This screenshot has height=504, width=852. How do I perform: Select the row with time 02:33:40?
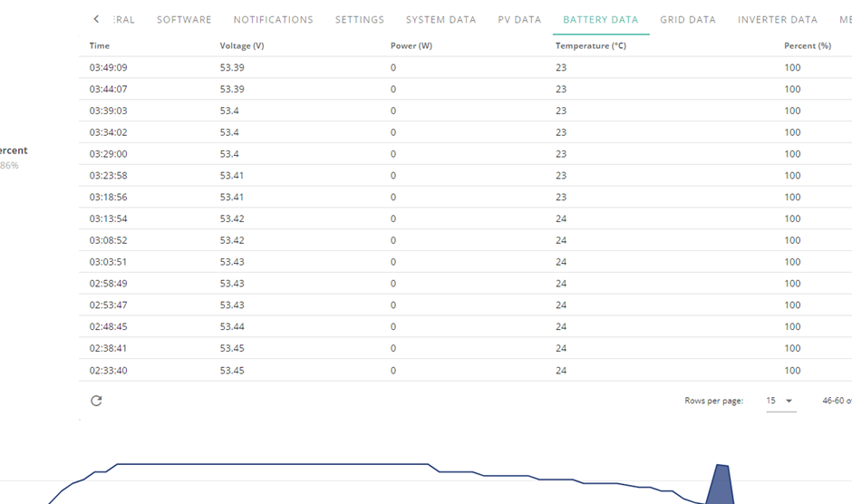coord(465,370)
